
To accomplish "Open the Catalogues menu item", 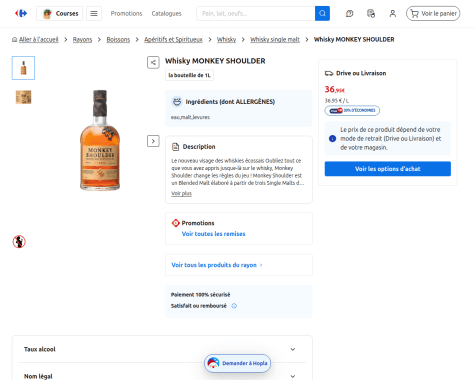I will (166, 14).
